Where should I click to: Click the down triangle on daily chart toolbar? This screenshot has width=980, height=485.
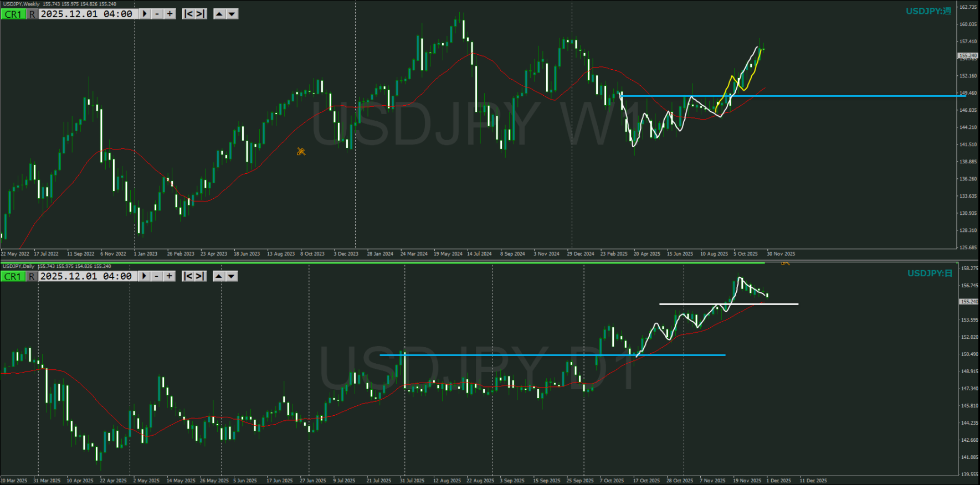(x=232, y=276)
